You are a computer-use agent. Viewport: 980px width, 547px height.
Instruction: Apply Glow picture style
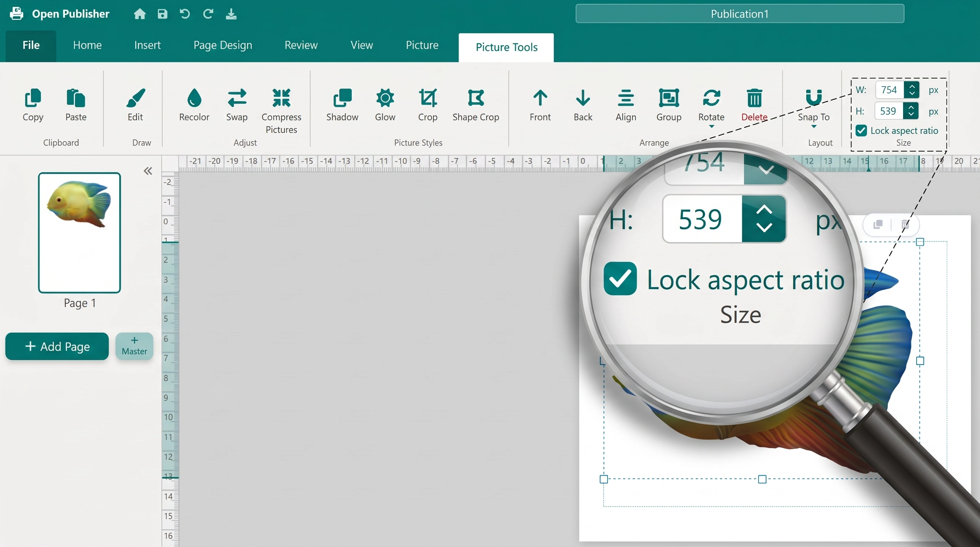[x=385, y=105]
